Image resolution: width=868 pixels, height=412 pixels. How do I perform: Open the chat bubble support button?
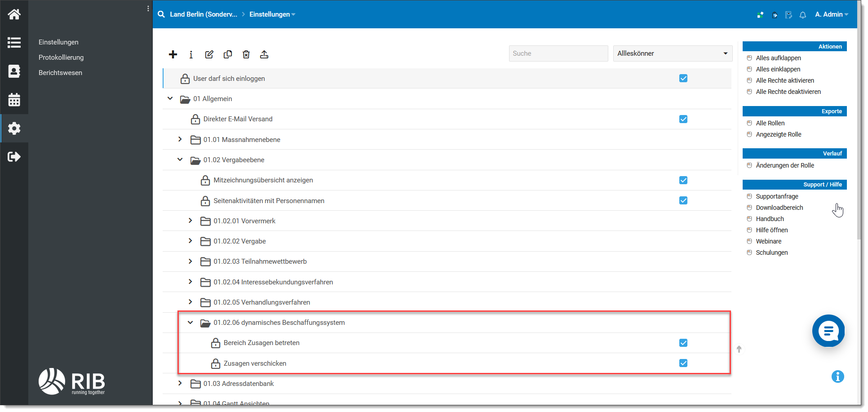click(x=828, y=331)
